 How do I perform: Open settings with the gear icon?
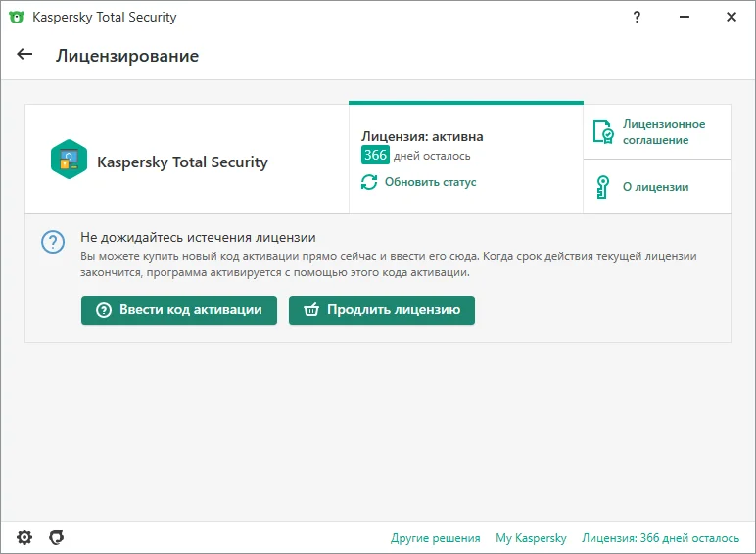coord(24,537)
